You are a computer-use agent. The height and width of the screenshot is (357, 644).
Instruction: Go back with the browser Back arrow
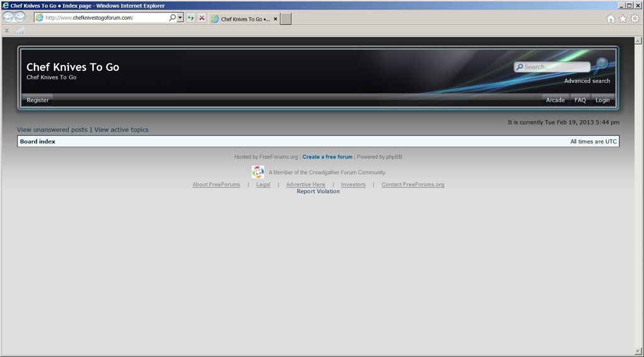[x=8, y=17]
